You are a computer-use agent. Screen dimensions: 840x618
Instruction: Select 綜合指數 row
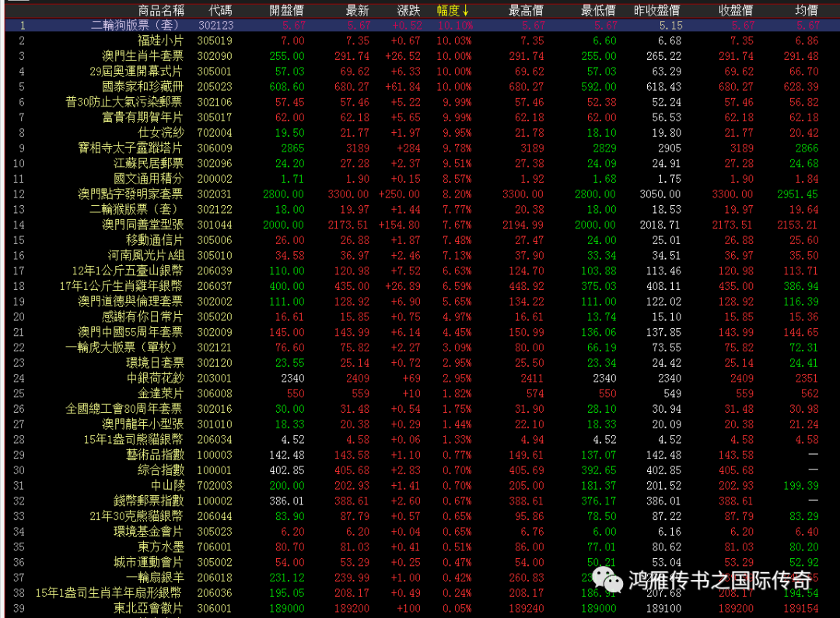pos(422,471)
